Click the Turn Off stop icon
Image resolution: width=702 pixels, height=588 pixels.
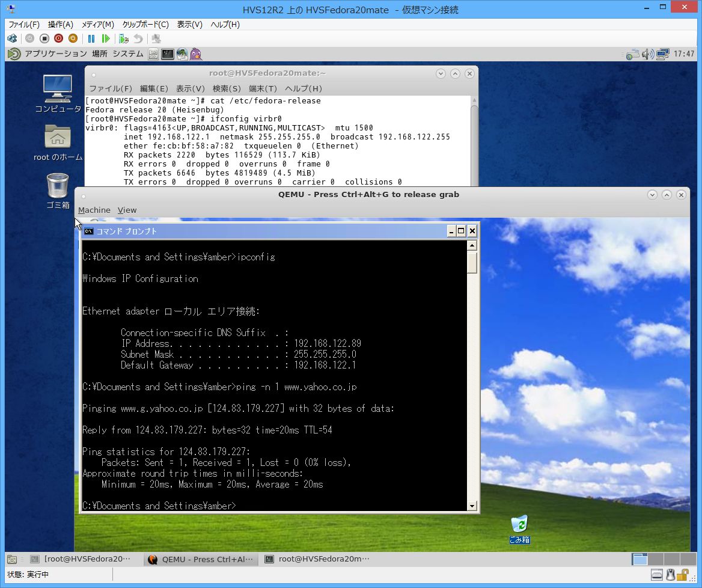click(44, 38)
